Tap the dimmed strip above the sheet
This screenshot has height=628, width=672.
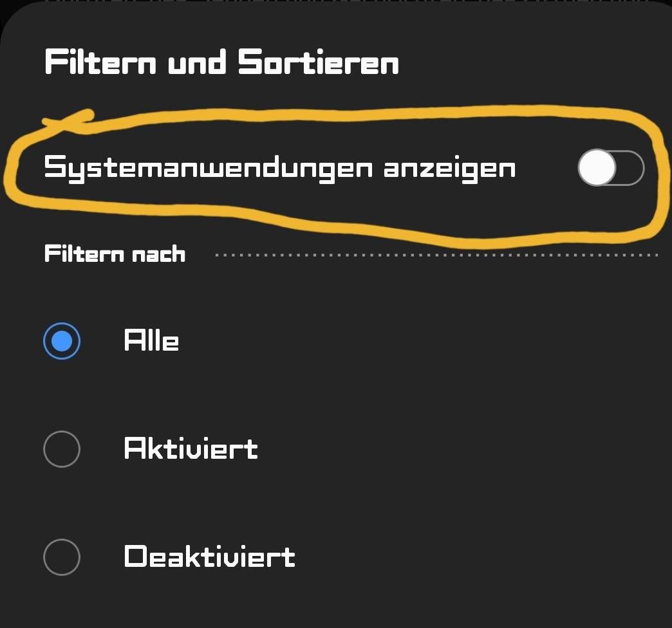(336, 4)
